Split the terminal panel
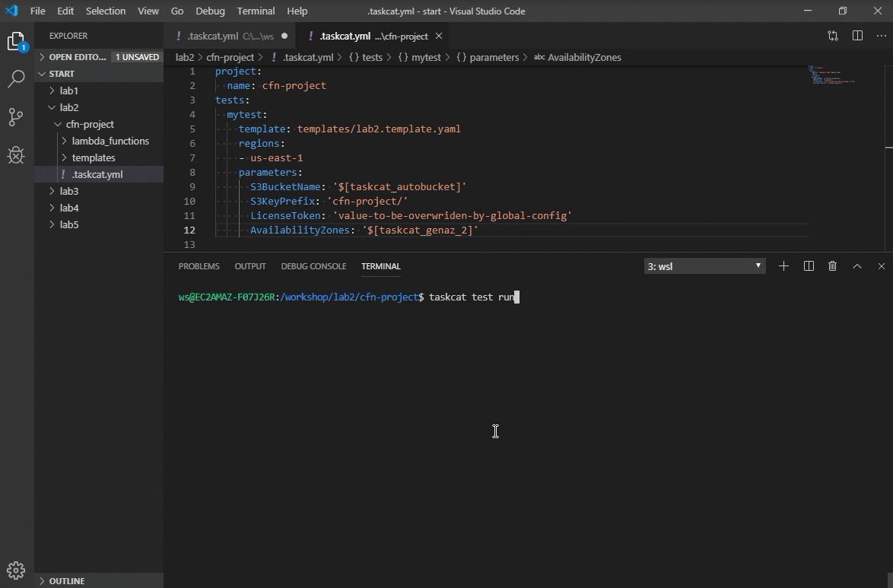 (808, 266)
